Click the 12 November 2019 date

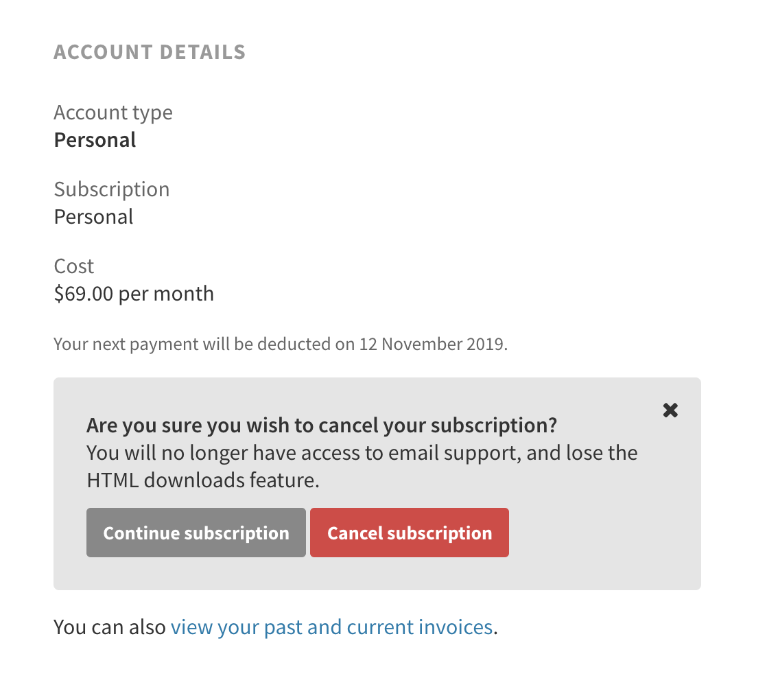coord(432,344)
